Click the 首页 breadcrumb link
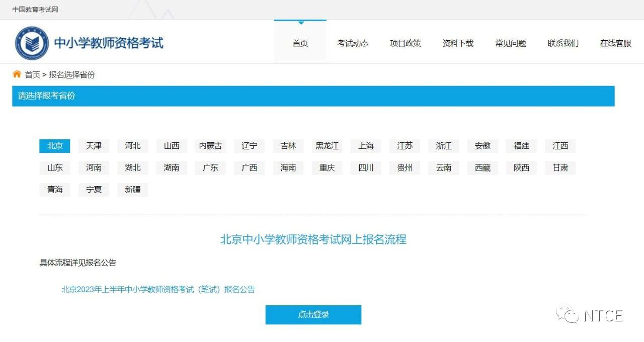The image size is (644, 342). coord(32,74)
